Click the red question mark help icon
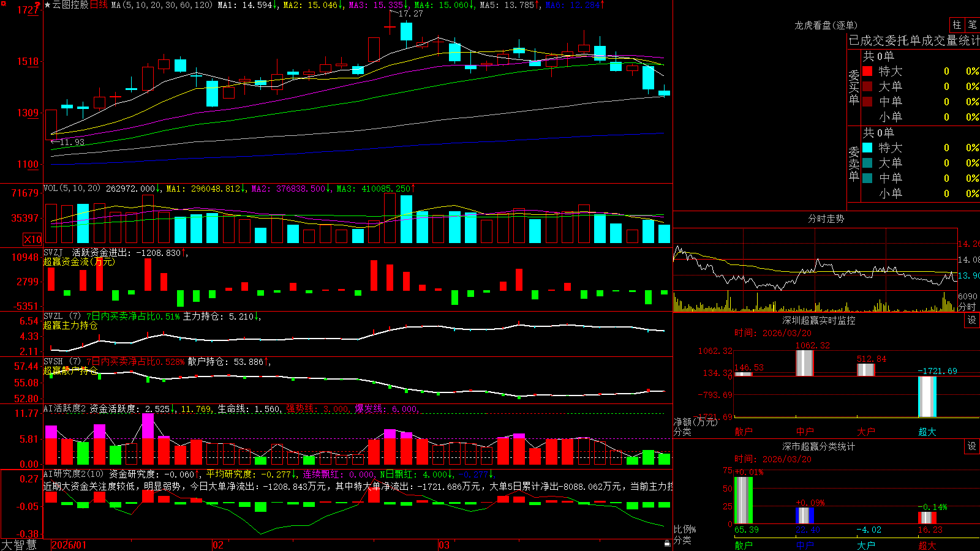Screen dimensions: 980x551 coord(37,5)
